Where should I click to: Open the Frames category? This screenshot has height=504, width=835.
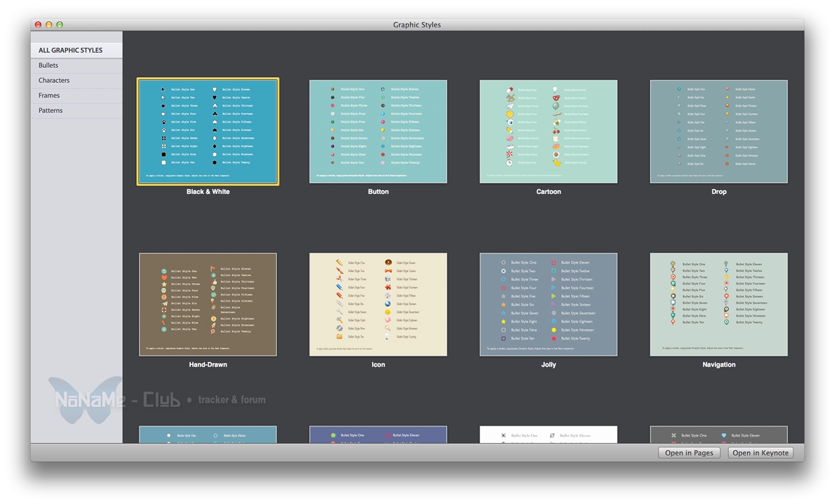[49, 96]
